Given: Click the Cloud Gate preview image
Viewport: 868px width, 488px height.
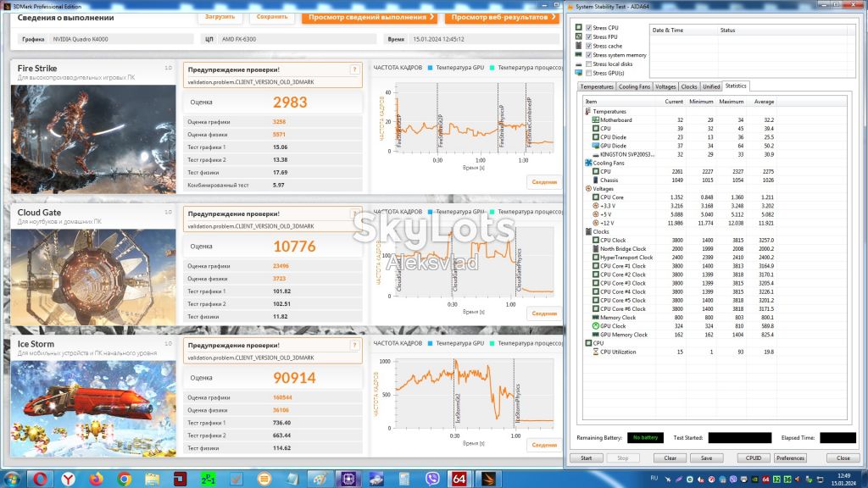Looking at the screenshot, I should (93, 277).
